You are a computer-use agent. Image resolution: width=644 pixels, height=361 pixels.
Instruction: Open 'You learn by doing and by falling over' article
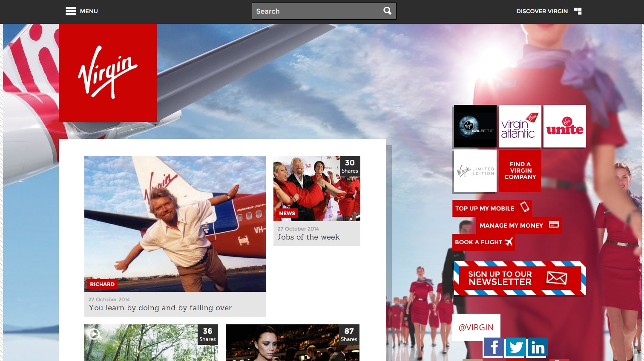pyautogui.click(x=160, y=308)
